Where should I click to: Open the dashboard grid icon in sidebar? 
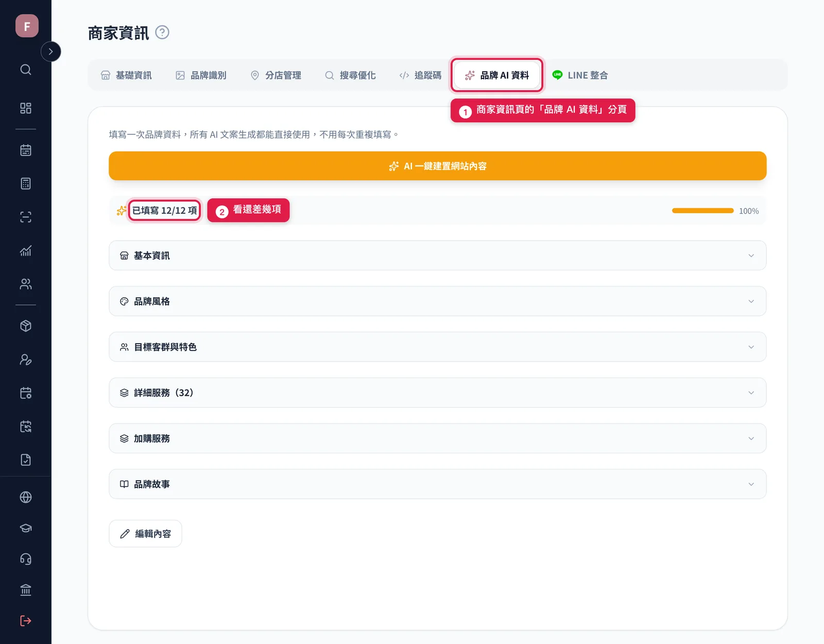point(26,108)
